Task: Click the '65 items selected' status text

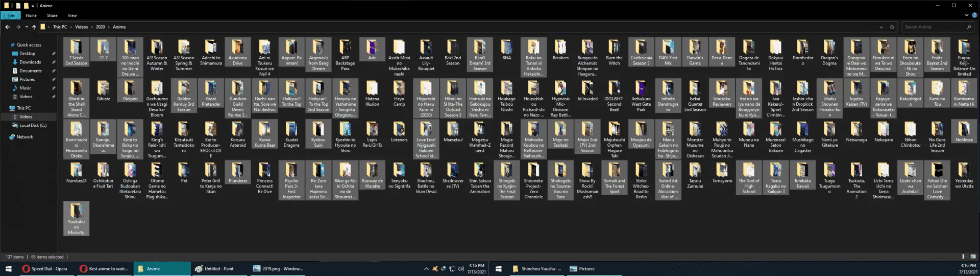Action: (x=47, y=257)
